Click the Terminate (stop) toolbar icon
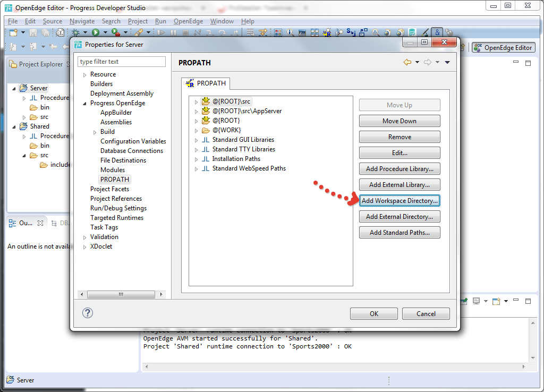Viewport: 544px width, 392px height. (x=185, y=32)
